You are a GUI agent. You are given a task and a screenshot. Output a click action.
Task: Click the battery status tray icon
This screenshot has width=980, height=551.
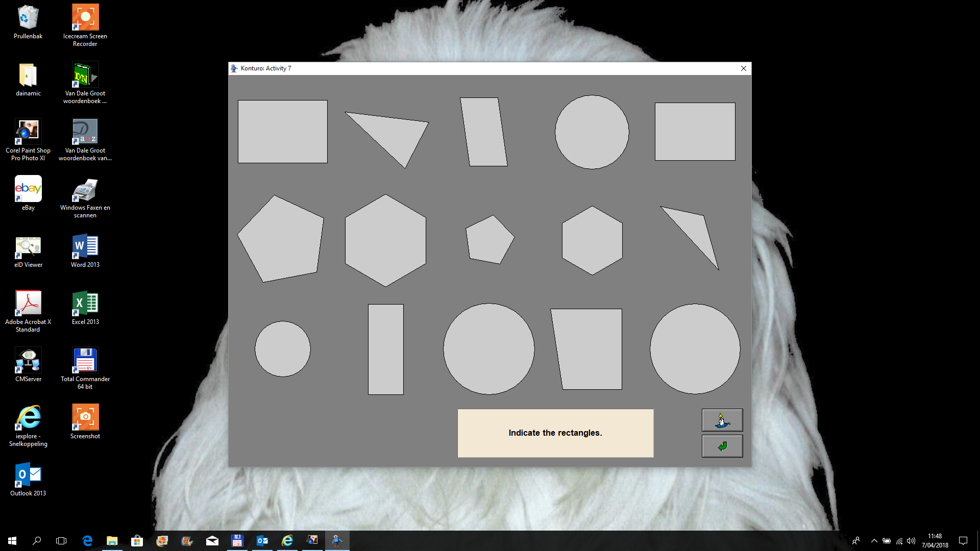(x=887, y=541)
